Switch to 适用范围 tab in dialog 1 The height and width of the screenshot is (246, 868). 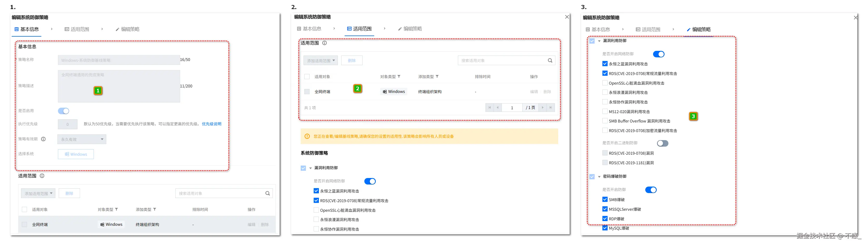(77, 29)
